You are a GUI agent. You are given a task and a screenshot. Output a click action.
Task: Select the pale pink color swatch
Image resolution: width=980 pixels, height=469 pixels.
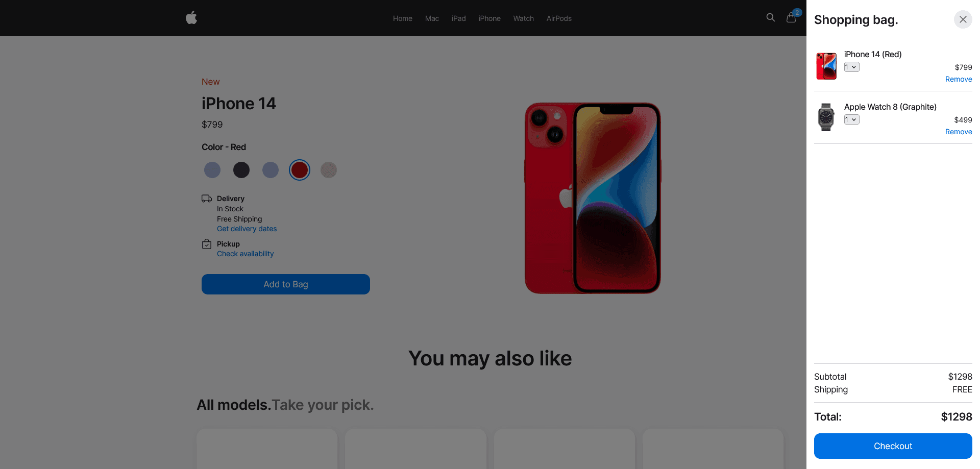(329, 170)
